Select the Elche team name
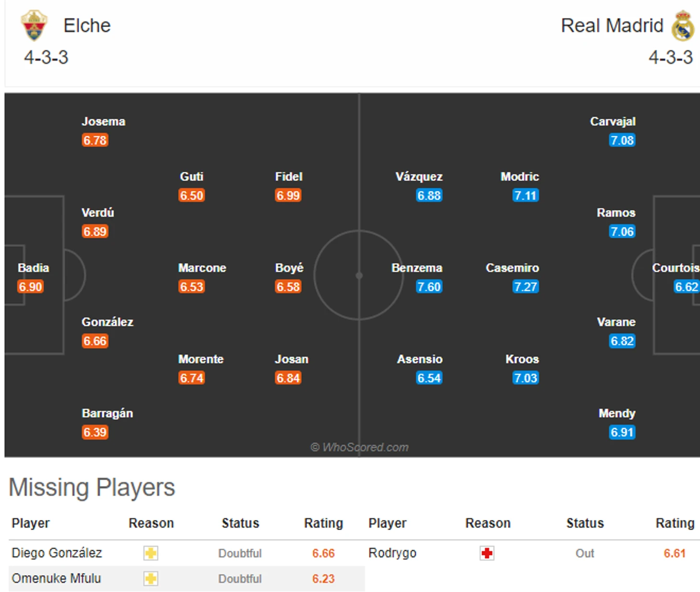Screen dimensions: 700x592 click(87, 25)
